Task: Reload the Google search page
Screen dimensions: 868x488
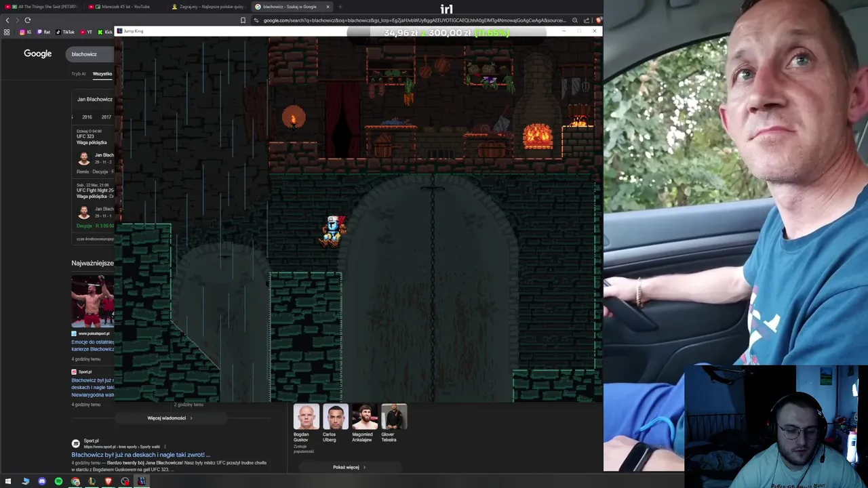Action: pyautogui.click(x=28, y=20)
